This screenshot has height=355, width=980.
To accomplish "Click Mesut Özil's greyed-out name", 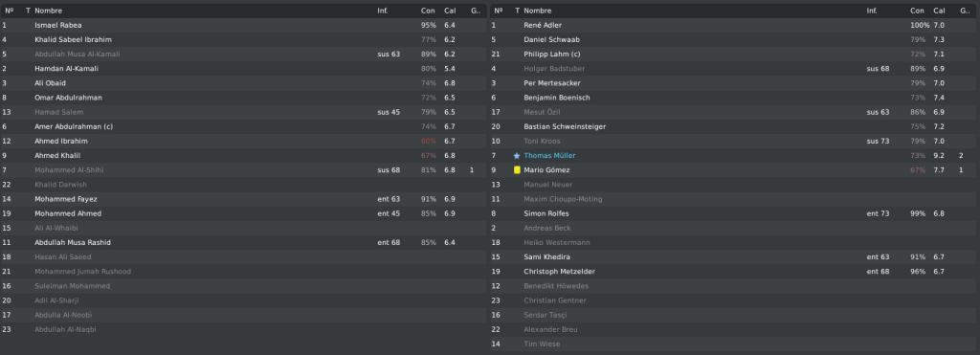I will pos(542,113).
